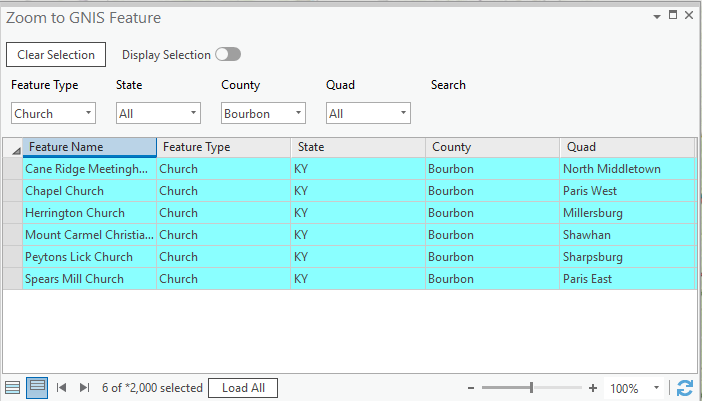This screenshot has width=702, height=401.
Task: Click the zoom in plus icon
Action: [x=593, y=388]
